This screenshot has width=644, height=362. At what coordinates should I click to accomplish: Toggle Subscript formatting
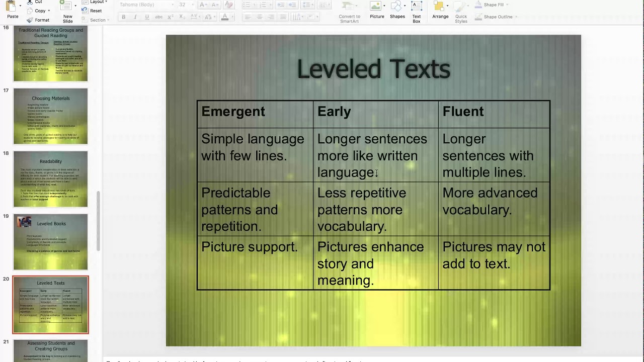(x=182, y=17)
